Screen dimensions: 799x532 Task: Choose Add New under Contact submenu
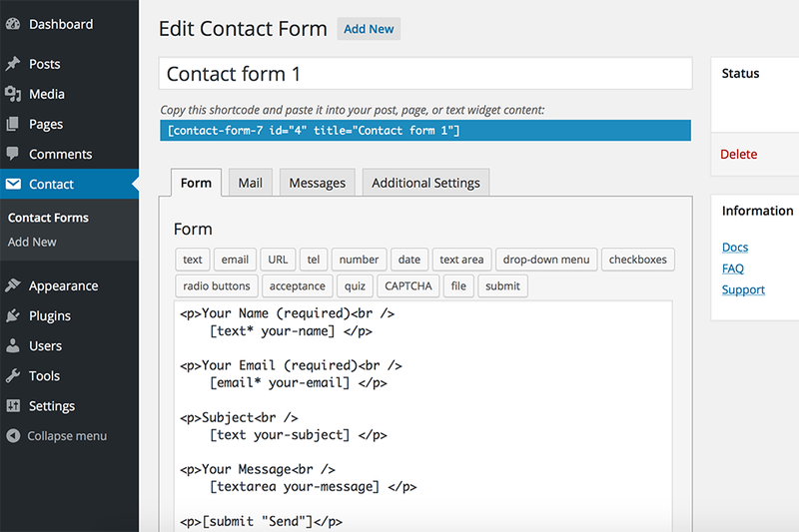(32, 242)
